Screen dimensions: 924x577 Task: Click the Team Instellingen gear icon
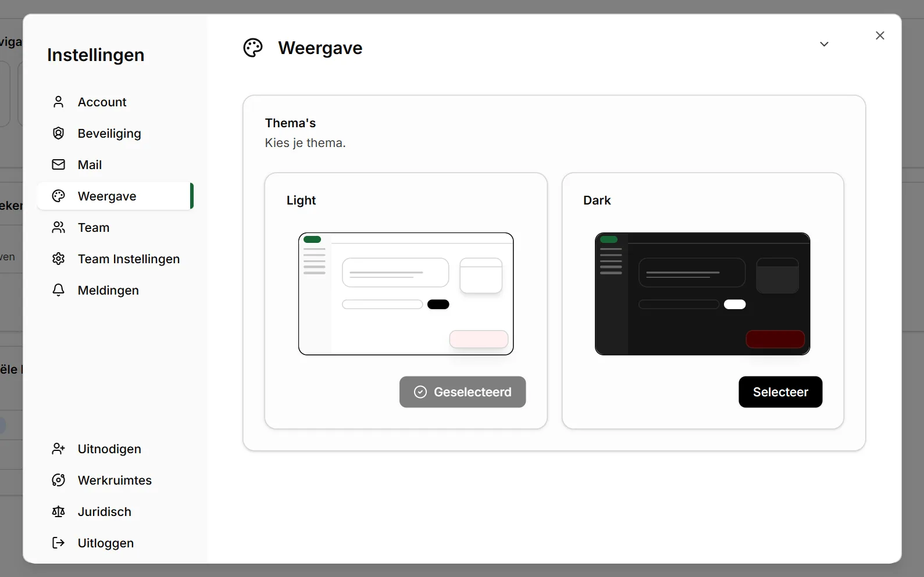click(58, 259)
